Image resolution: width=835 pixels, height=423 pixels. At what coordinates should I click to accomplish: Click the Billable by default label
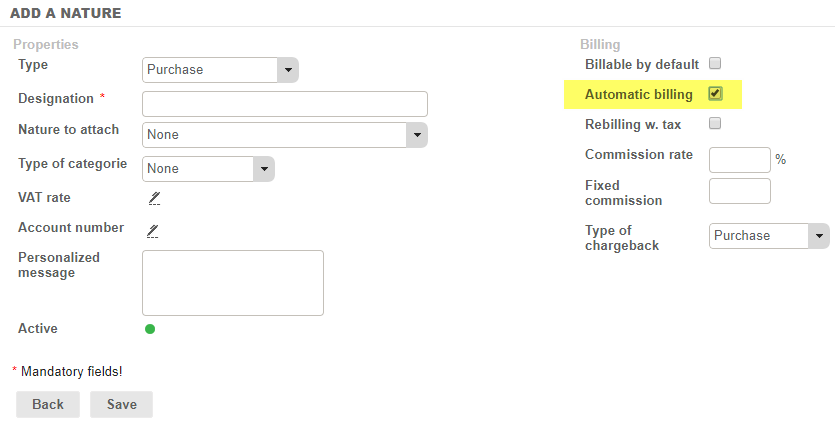(641, 64)
